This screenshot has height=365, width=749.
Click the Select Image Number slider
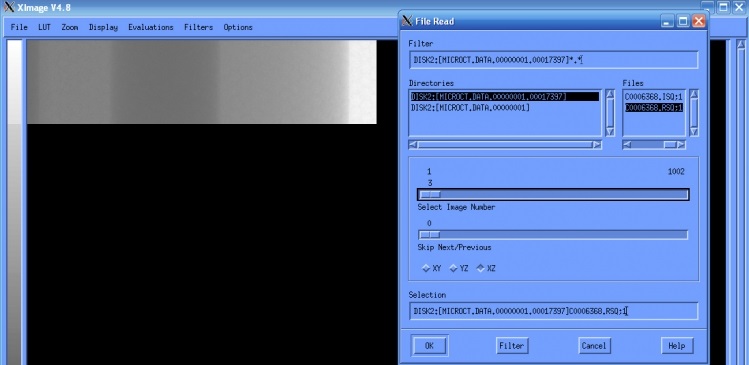[553, 194]
